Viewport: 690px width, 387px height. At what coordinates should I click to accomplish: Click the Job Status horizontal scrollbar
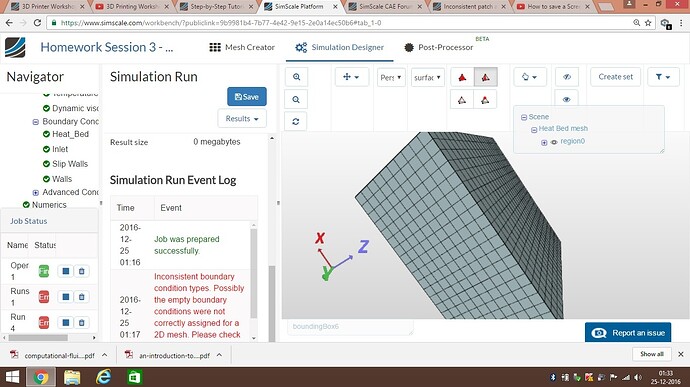tap(50, 338)
